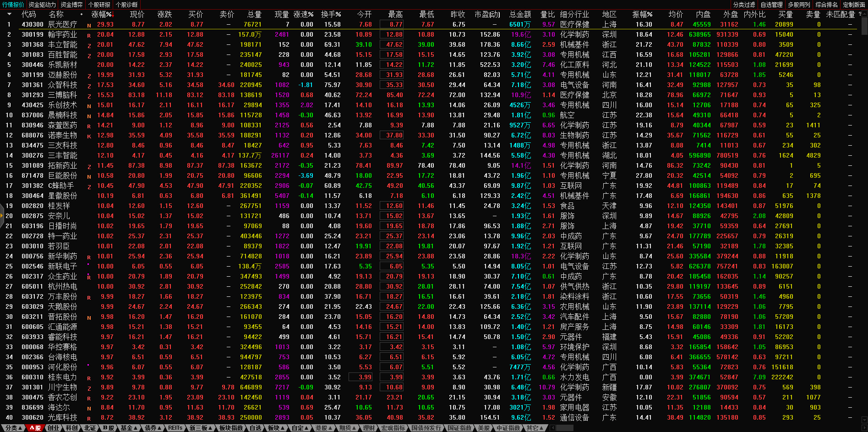The width and height of the screenshot is (868, 432).
Task: Sort by 涨幅% column header
Action: click(101, 14)
